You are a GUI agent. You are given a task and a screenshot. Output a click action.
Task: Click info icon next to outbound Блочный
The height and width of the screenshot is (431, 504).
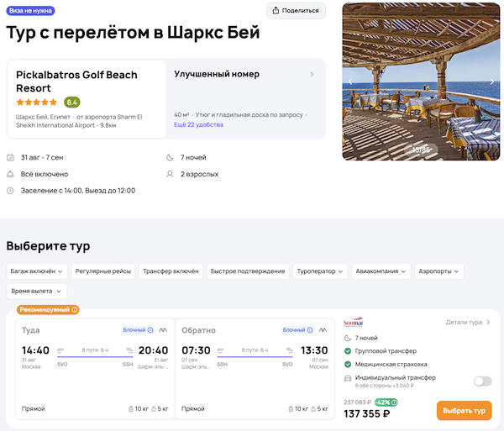click(150, 330)
